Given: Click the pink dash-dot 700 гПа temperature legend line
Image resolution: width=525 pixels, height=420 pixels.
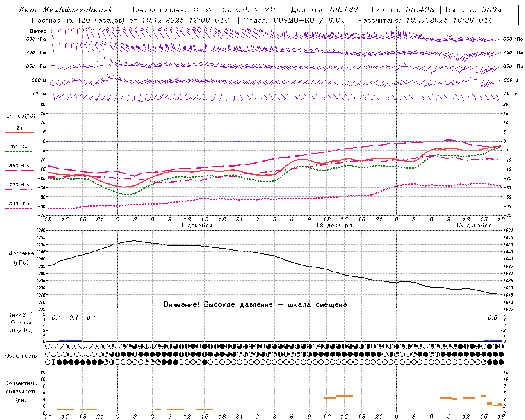Looking at the screenshot, I should [18, 189].
